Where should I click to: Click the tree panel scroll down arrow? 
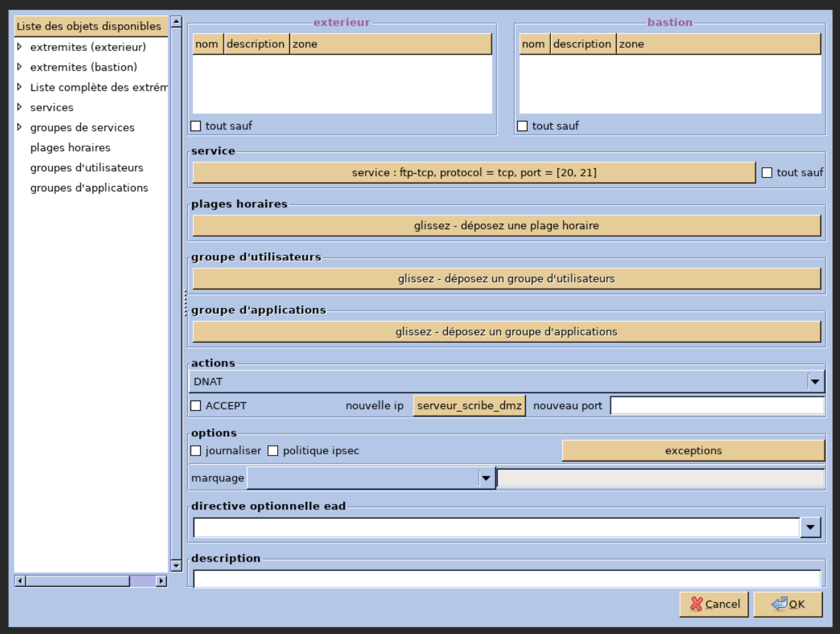point(176,565)
